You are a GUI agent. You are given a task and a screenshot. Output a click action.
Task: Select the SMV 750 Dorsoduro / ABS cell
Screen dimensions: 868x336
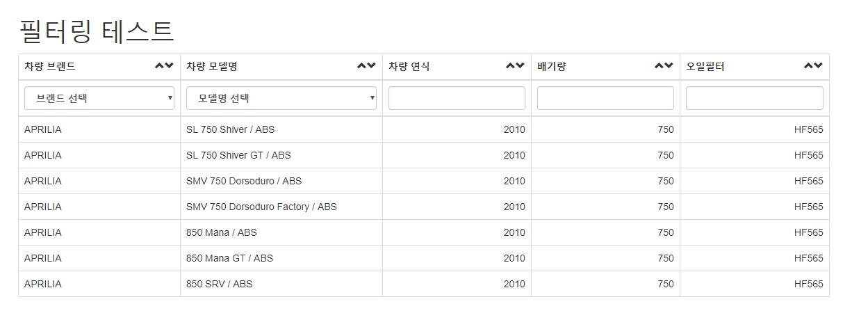281,181
